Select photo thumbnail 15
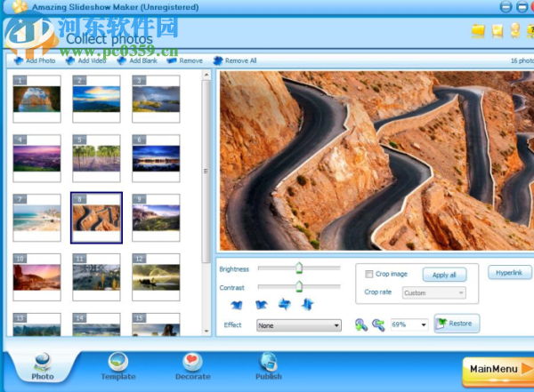Viewport: 534px width, 392px height. point(156,325)
